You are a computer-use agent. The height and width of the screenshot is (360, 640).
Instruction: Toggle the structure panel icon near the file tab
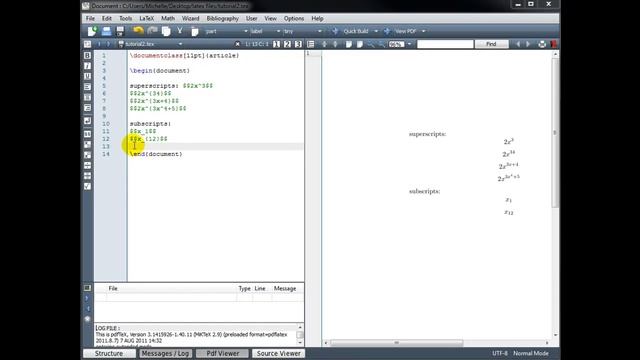click(87, 44)
